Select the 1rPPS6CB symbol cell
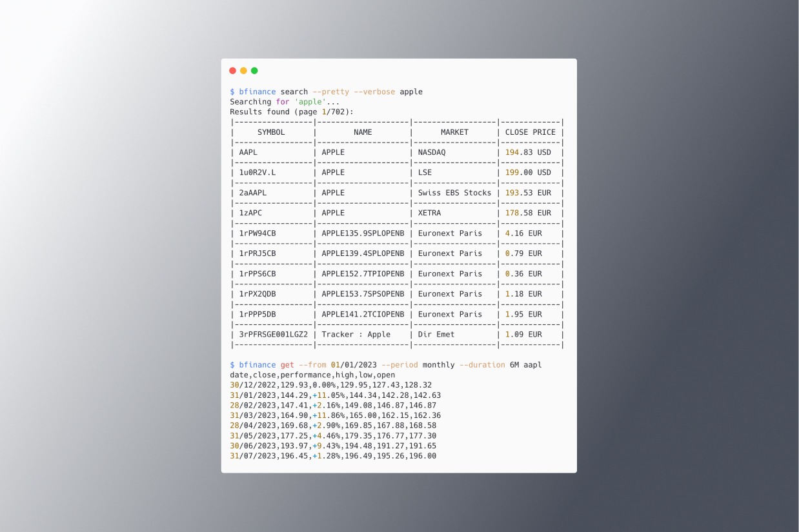The width and height of the screenshot is (799, 532). (x=258, y=273)
